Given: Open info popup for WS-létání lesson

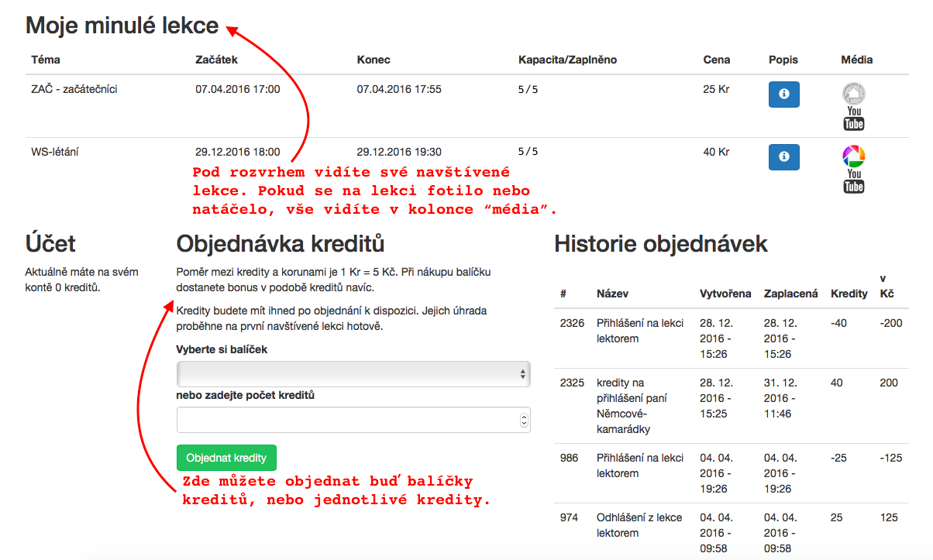Looking at the screenshot, I should tap(783, 156).
